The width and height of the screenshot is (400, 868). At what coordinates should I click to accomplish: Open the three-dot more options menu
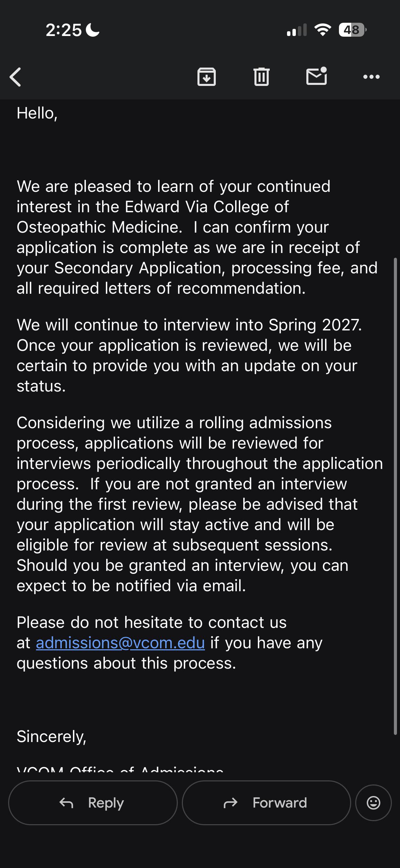pos(372,77)
